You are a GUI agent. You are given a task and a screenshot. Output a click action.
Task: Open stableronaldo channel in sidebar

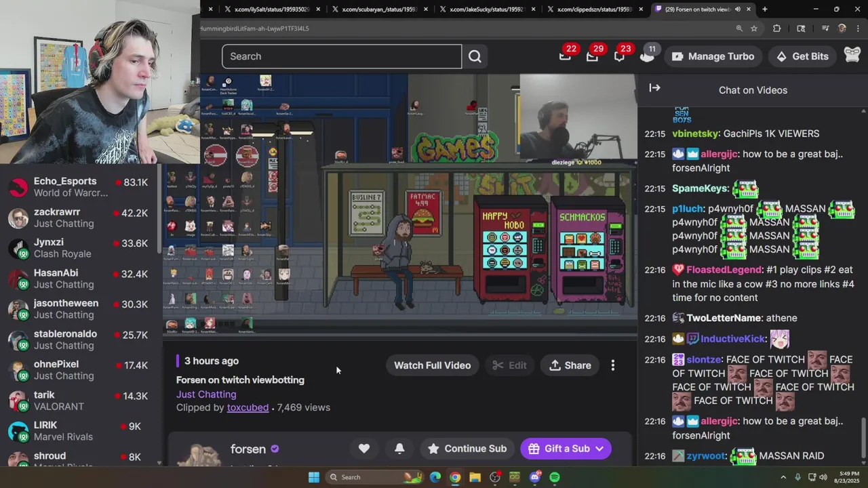[x=80, y=340]
